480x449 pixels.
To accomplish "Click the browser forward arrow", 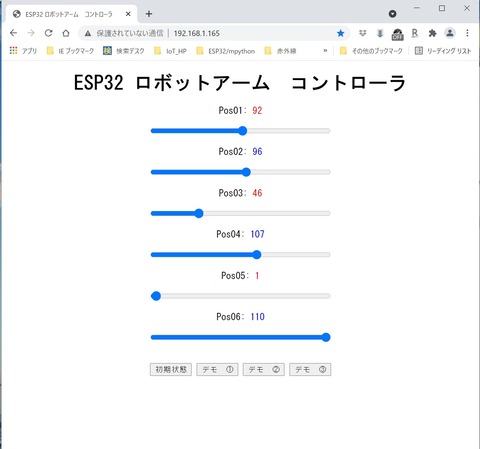I will point(31,33).
